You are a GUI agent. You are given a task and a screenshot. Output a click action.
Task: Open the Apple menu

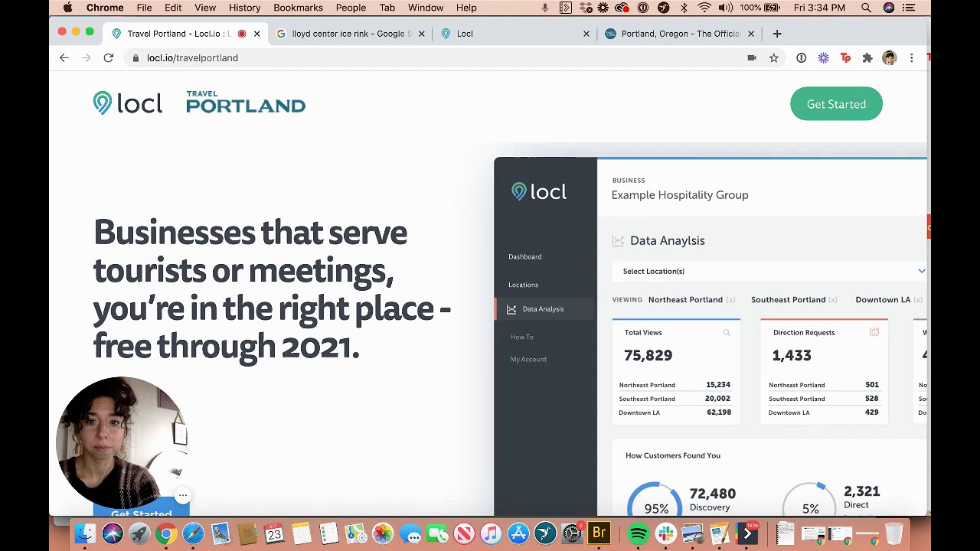pyautogui.click(x=67, y=8)
